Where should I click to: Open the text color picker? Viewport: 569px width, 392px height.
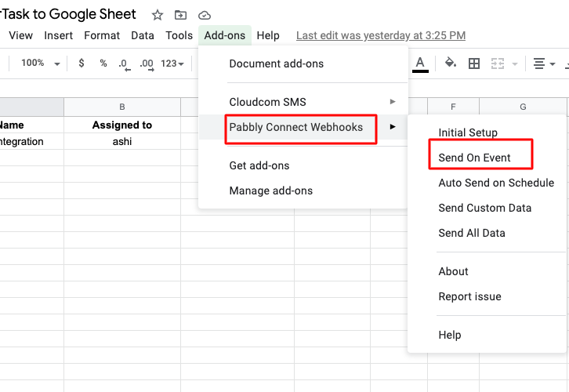420,64
